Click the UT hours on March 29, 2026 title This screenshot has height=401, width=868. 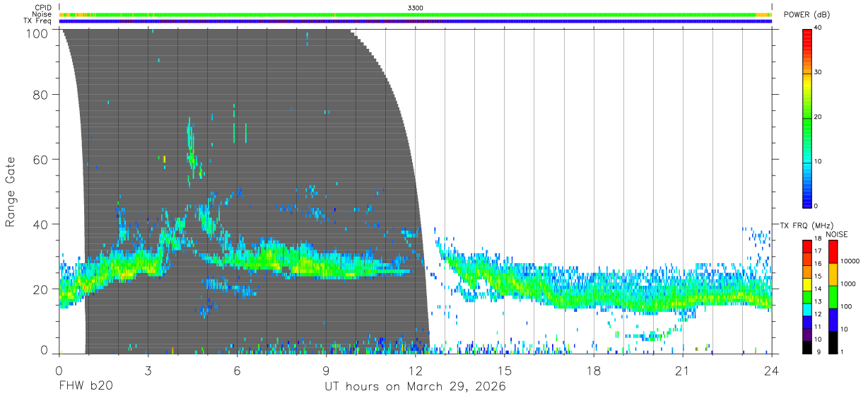pos(415,387)
